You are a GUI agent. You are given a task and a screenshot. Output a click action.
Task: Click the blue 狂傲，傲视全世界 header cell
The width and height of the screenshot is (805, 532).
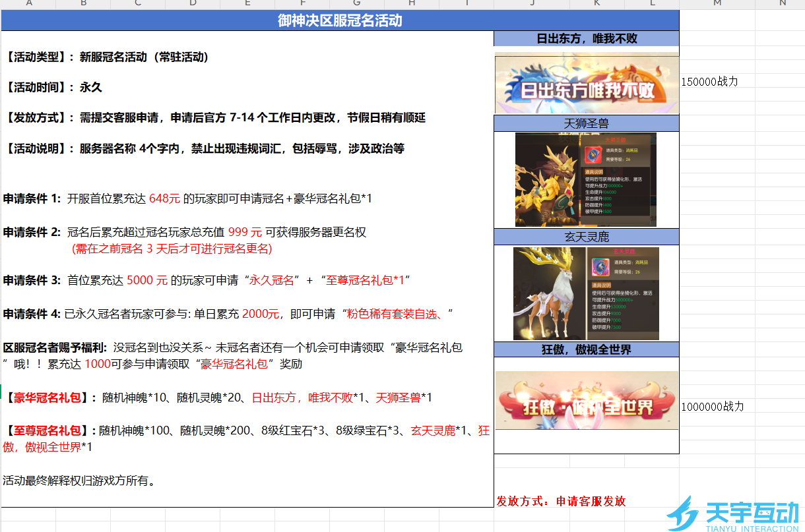pos(587,349)
